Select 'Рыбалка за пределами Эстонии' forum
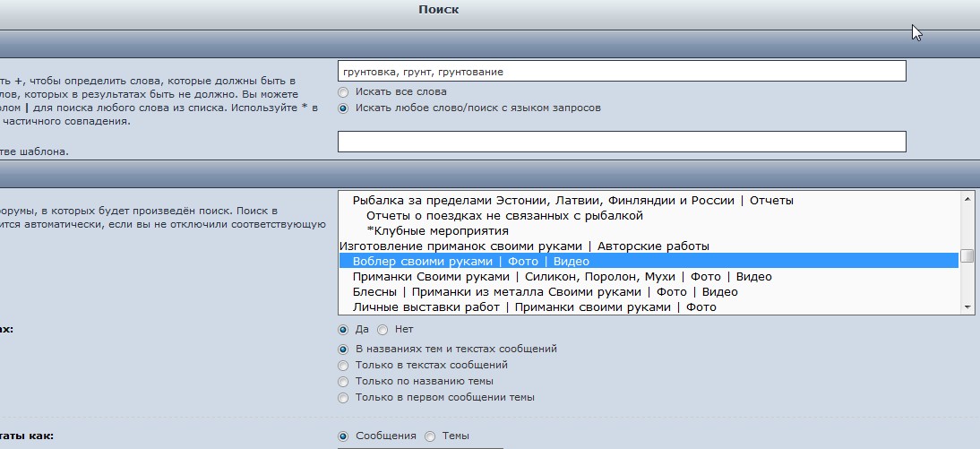Viewport: 980px width, 449px height. tap(572, 200)
